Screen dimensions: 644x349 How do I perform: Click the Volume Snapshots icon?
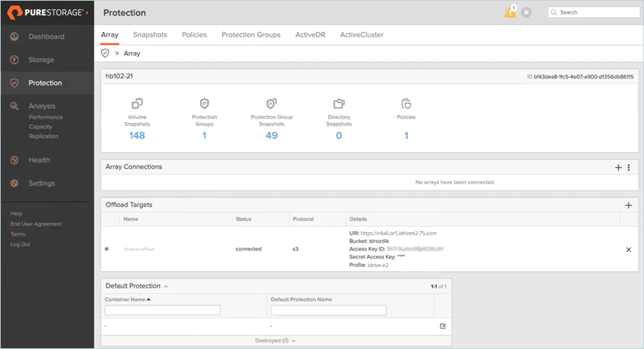coord(137,103)
